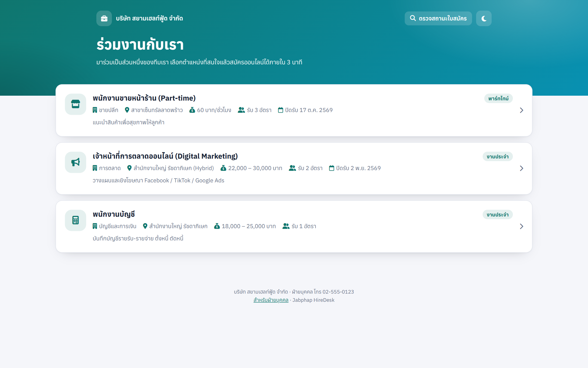Click the location pin beside สำนักงานใหญ่ รัชดาภิเษก (Hybrid)
Viewport: 588px width, 368px height.
(x=129, y=168)
